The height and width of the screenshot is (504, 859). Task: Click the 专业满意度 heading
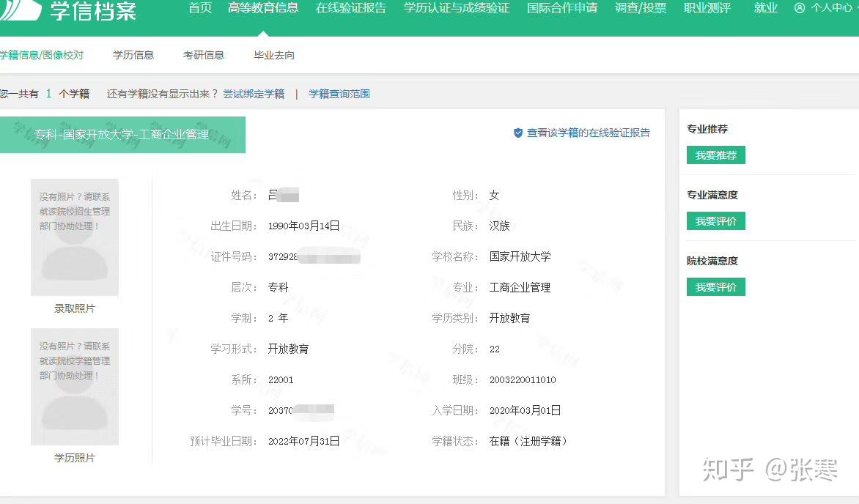coord(712,194)
